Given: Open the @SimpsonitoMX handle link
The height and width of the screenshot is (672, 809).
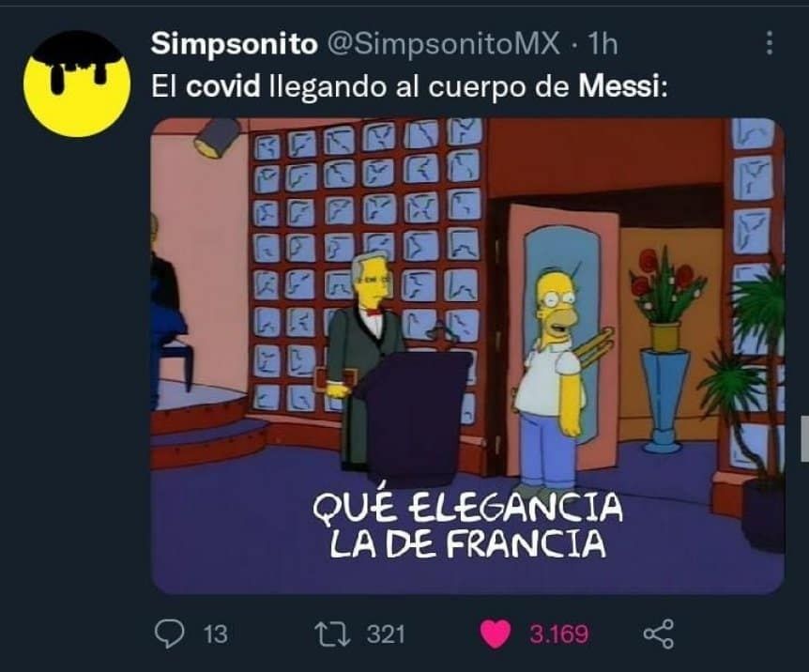Looking at the screenshot, I should [x=444, y=44].
